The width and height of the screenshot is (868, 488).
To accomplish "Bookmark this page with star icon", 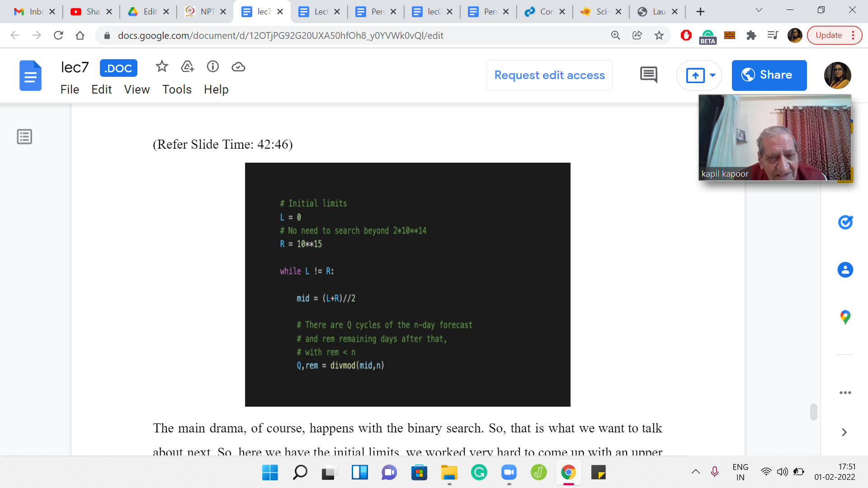I will pos(659,35).
